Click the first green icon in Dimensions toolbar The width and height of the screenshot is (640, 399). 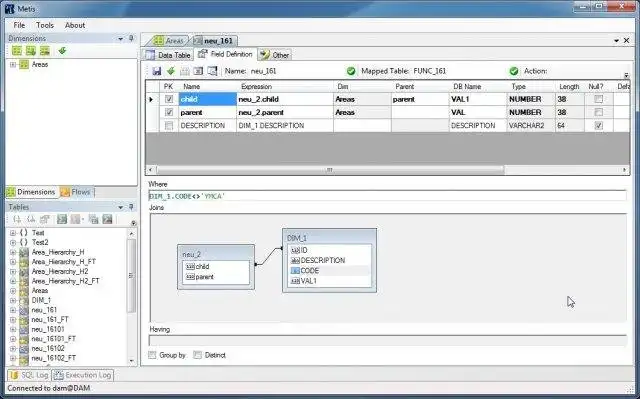coord(17,51)
